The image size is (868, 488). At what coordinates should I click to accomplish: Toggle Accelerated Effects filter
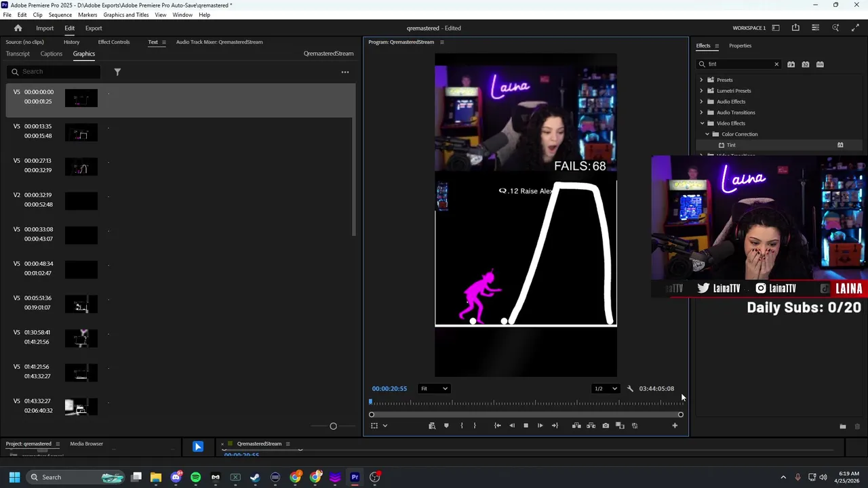tap(791, 64)
